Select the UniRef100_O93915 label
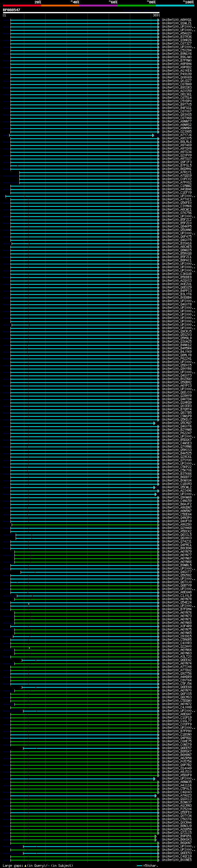Viewport: 197px width, 868px height. point(177,636)
